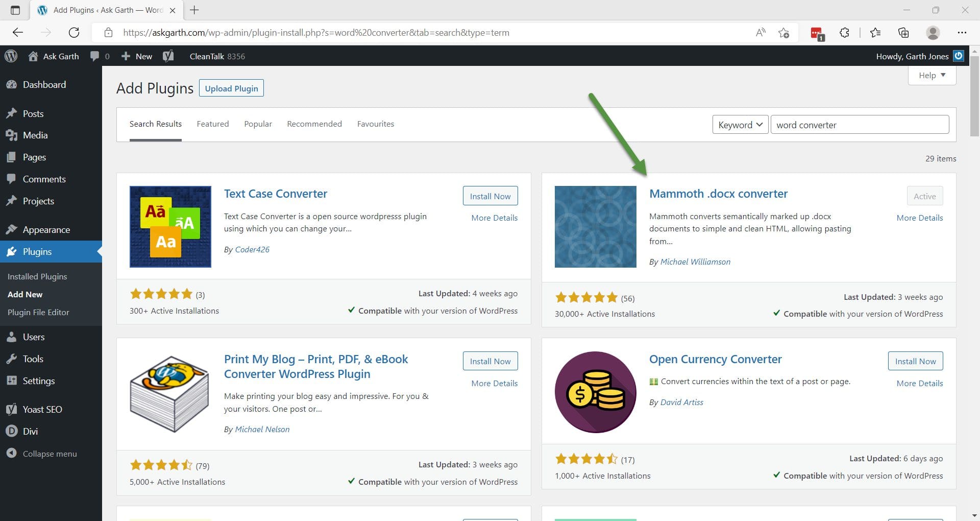Reload the page with refresh icon
980x521 pixels.
(x=74, y=33)
